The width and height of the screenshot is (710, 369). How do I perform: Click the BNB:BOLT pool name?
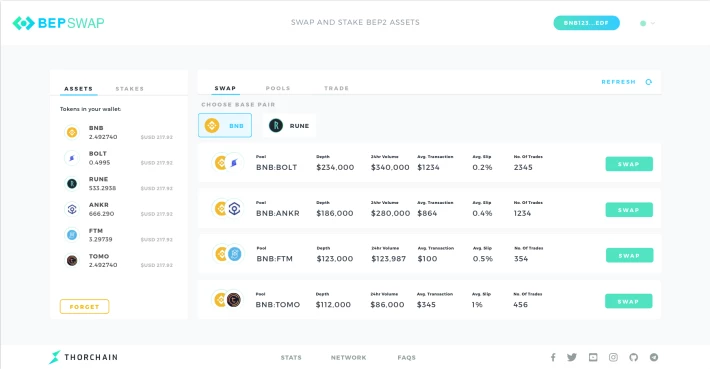[277, 167]
